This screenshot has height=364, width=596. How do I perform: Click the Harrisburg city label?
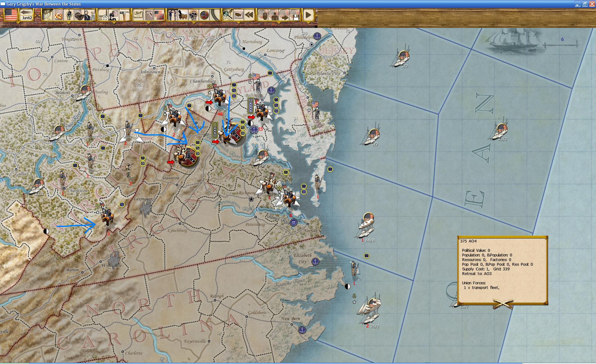pyautogui.click(x=252, y=42)
